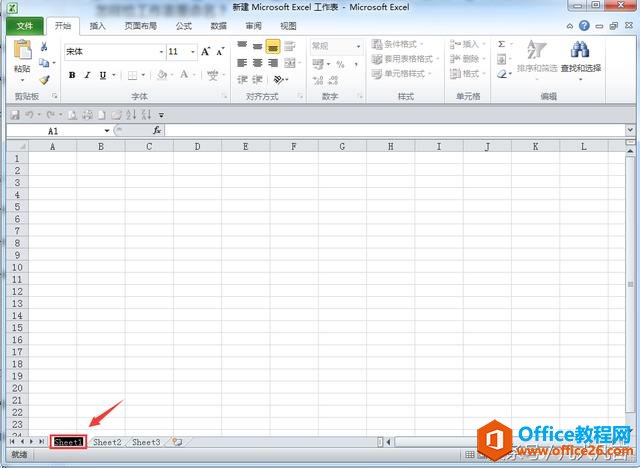Click the increase decimal icon
The width and height of the screenshot is (640, 468).
click(318, 80)
